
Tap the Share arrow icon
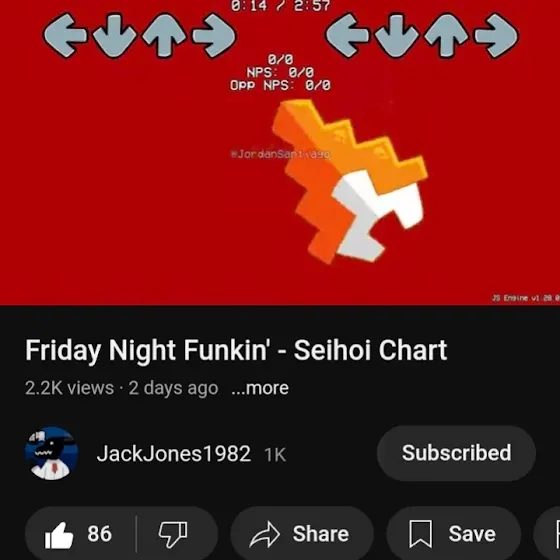click(x=265, y=535)
